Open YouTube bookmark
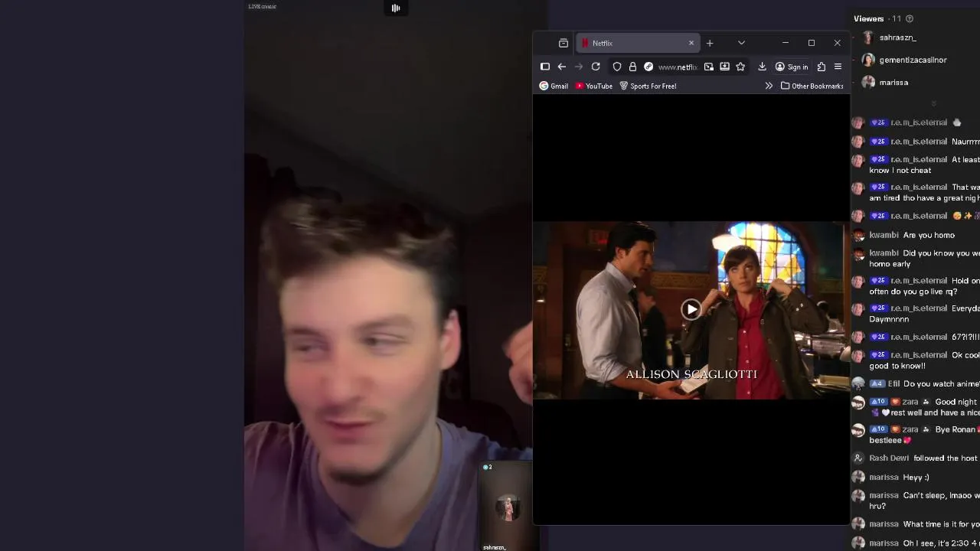 click(594, 86)
